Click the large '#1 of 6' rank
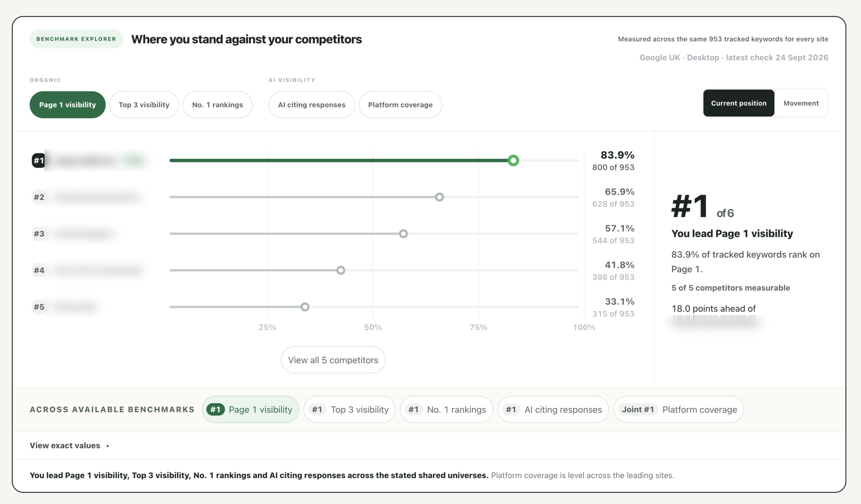 pyautogui.click(x=703, y=207)
